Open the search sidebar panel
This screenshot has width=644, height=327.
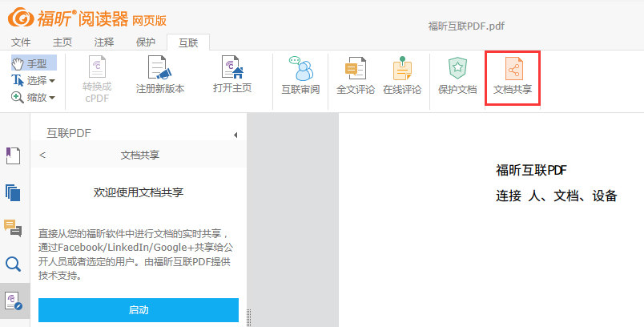13,264
